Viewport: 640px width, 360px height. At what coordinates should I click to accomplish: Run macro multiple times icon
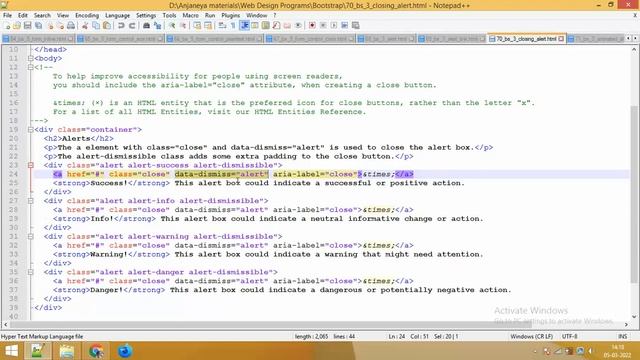coord(344,26)
